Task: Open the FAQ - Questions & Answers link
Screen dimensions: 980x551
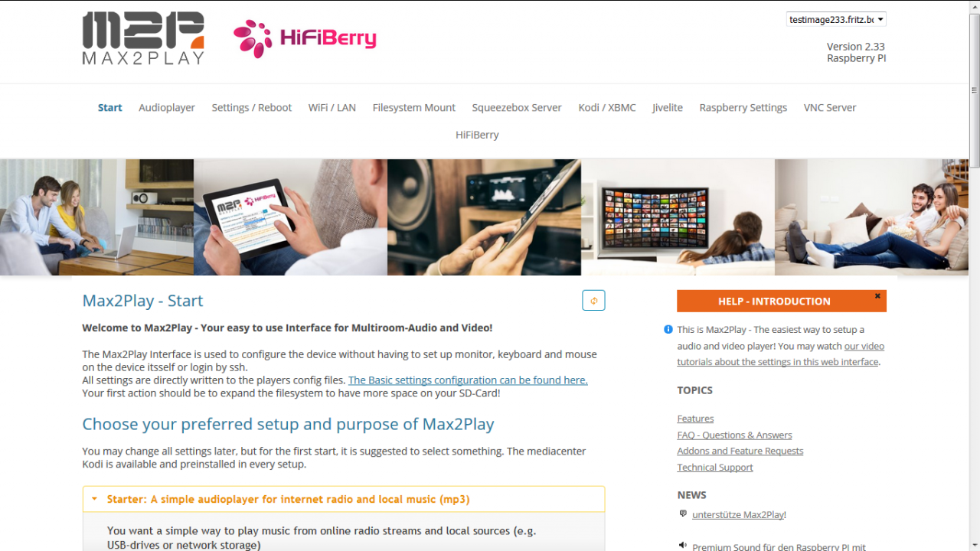Action: (734, 435)
